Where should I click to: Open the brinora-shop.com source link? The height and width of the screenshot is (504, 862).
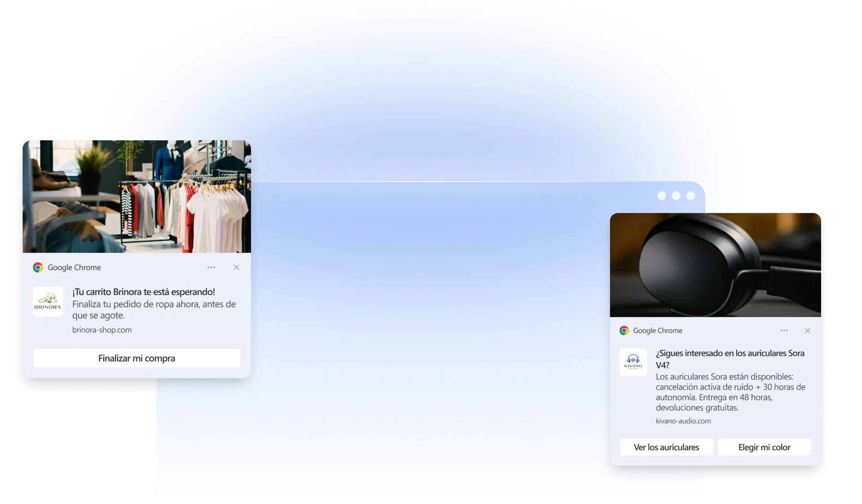coord(102,330)
